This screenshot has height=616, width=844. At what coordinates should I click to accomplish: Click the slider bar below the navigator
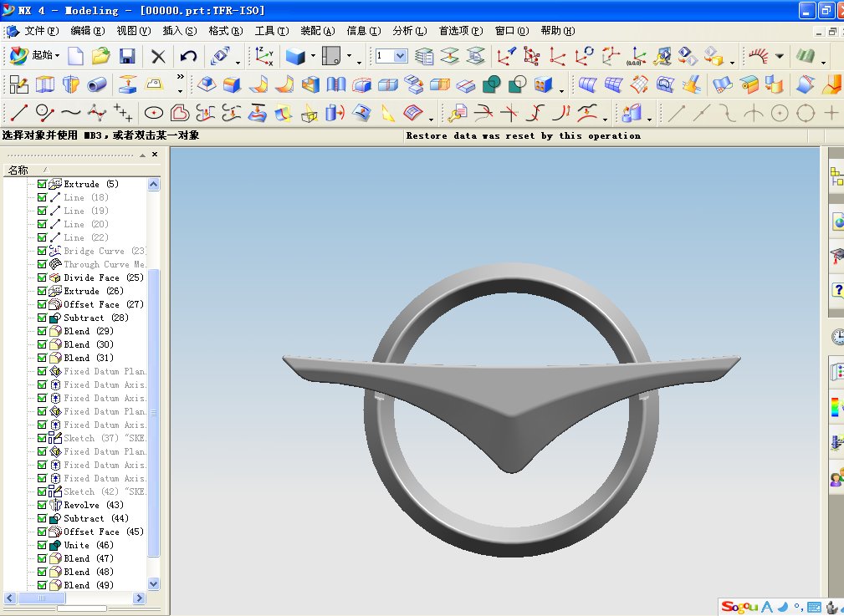82,608
